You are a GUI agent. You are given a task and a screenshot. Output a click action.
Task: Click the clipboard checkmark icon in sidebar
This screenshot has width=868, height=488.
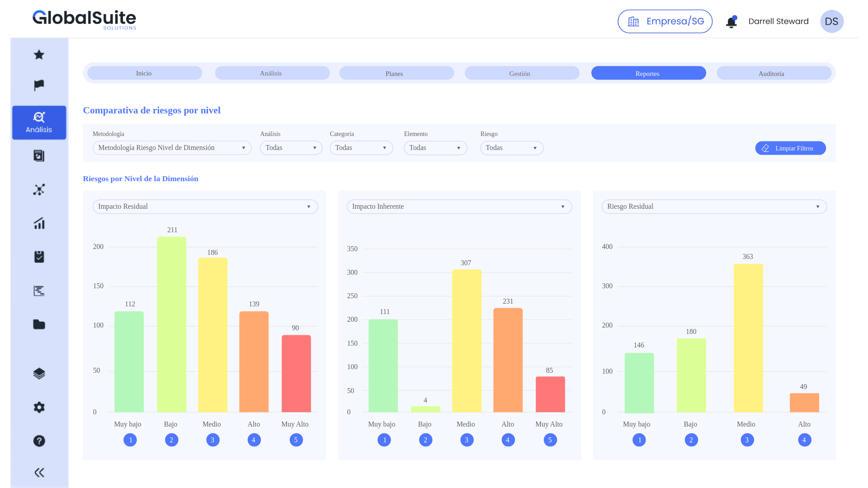point(39,257)
